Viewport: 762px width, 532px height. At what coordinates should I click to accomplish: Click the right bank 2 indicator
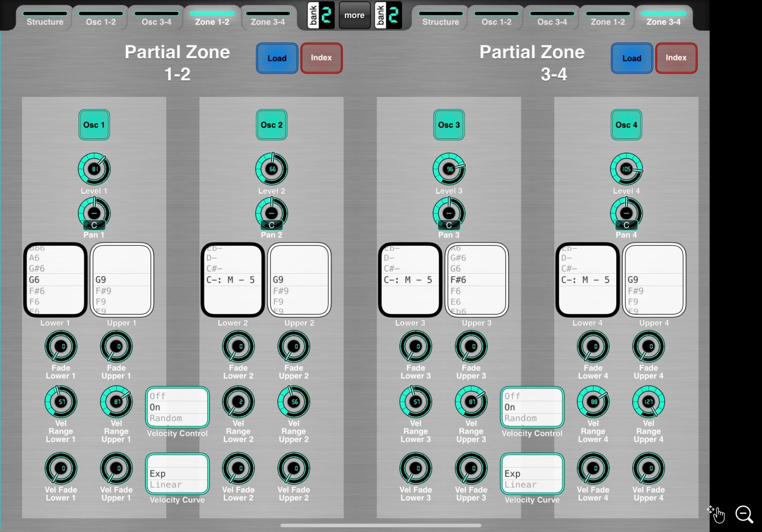click(388, 15)
